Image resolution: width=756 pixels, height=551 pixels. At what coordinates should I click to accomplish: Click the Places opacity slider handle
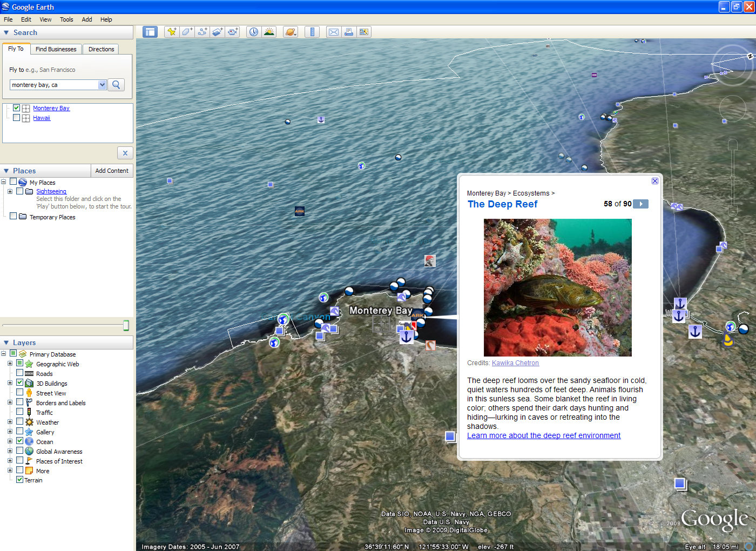tap(126, 325)
